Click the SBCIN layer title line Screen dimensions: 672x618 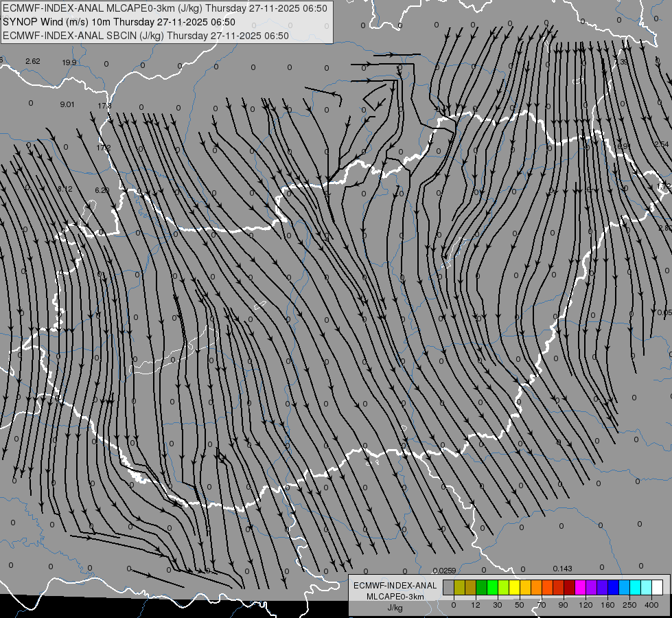tap(146, 36)
